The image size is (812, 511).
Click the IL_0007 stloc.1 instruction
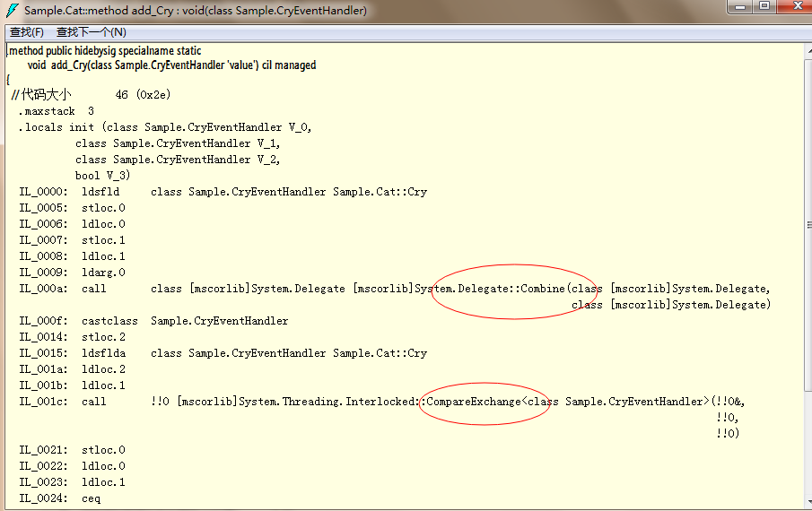click(x=73, y=240)
